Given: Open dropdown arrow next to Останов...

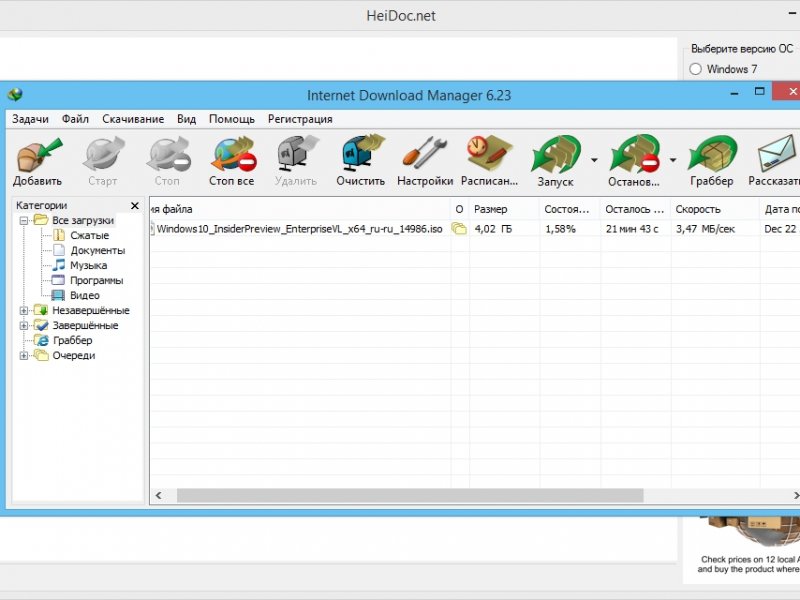Looking at the screenshot, I should [673, 160].
